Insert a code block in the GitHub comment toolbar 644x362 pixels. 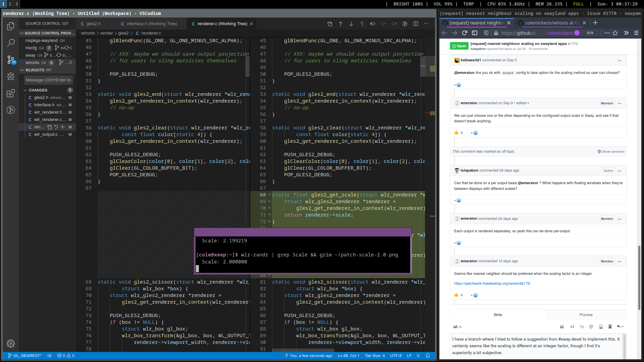[572, 326]
